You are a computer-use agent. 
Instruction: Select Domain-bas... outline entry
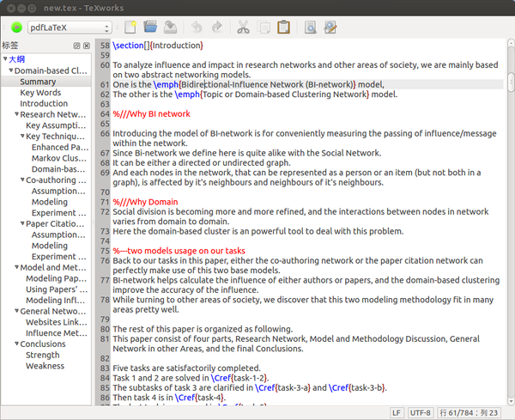[58, 169]
